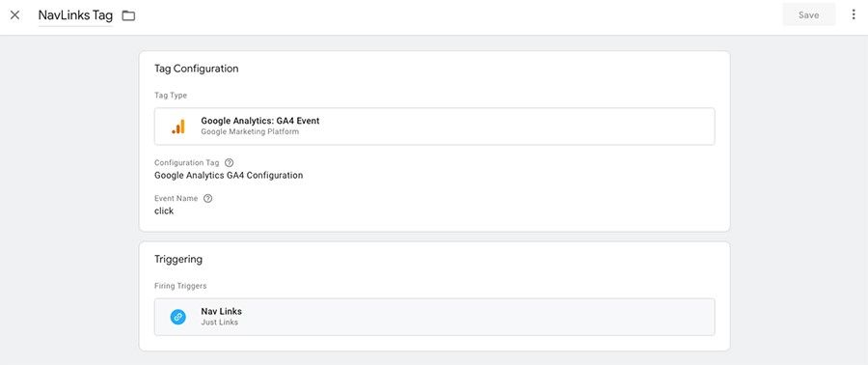The height and width of the screenshot is (365, 868).
Task: Open the three-dot more options menu
Action: (854, 14)
